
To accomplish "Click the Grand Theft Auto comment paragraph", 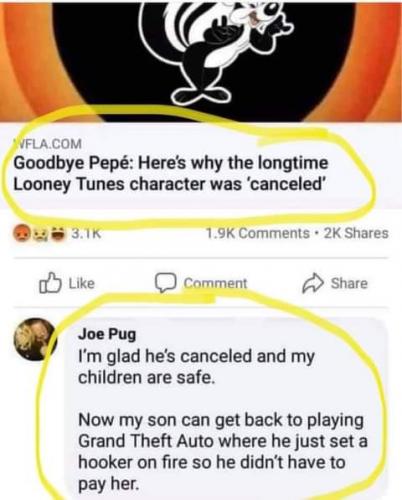I will point(223,452).
